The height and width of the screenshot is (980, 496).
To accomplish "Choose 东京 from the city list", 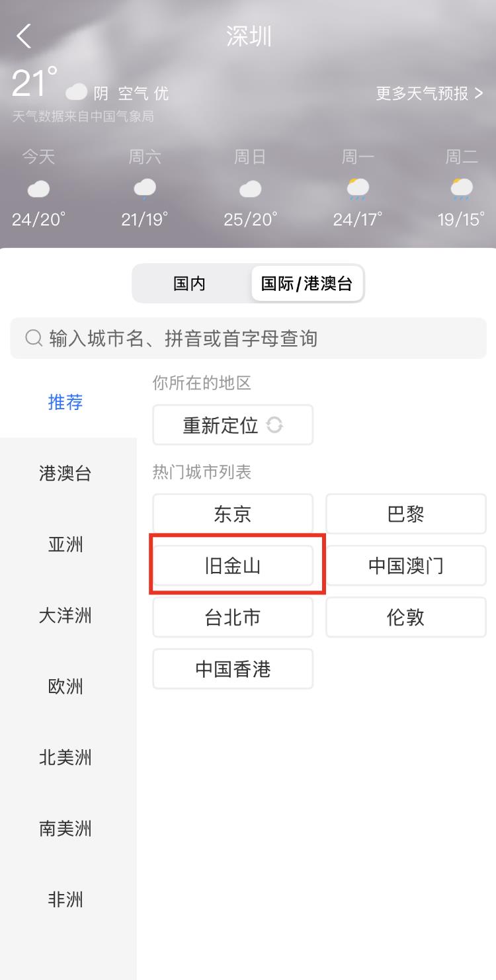I will point(233,514).
